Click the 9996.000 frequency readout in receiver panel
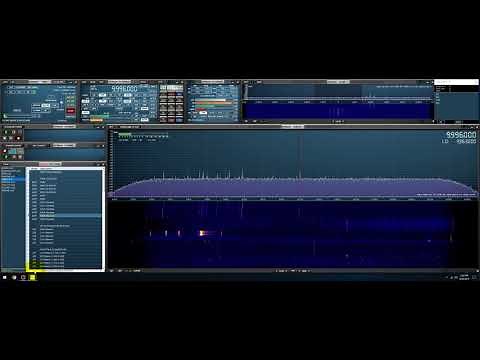Screen dimensions: 480x360 [x=124, y=89]
